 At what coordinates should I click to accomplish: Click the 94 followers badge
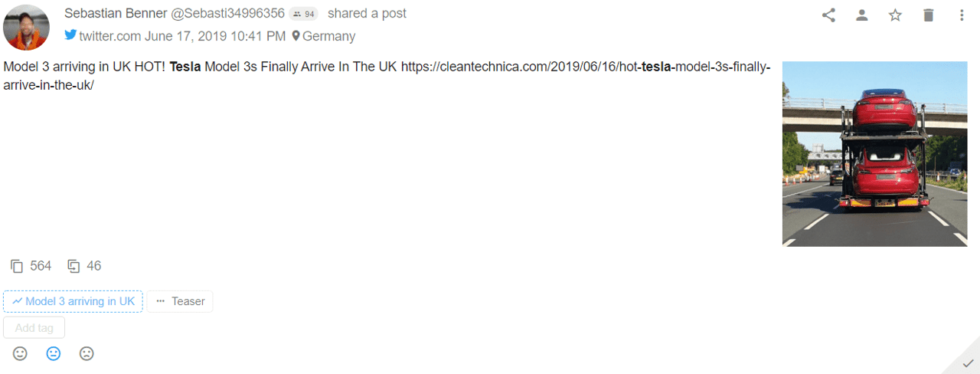(x=304, y=14)
